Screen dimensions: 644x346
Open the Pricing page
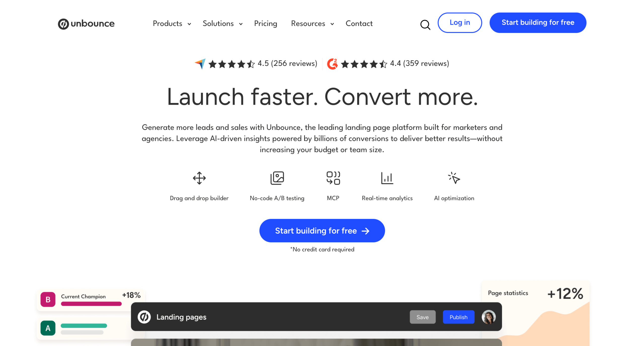pyautogui.click(x=265, y=23)
